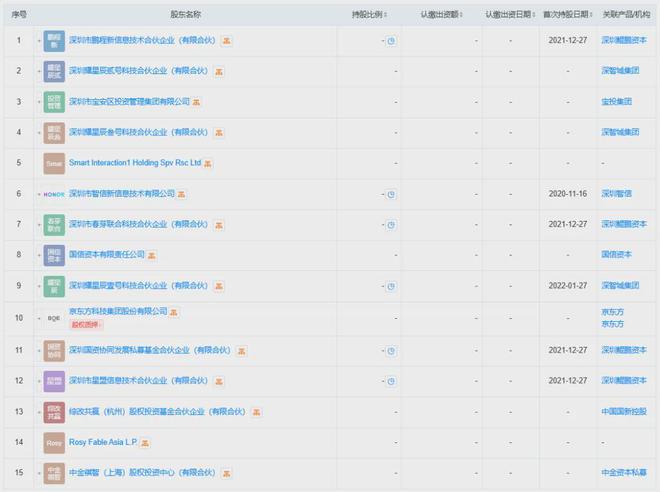The width and height of the screenshot is (660, 492).
Task: Expand shareholder row 8 arrow
Action: [x=39, y=255]
